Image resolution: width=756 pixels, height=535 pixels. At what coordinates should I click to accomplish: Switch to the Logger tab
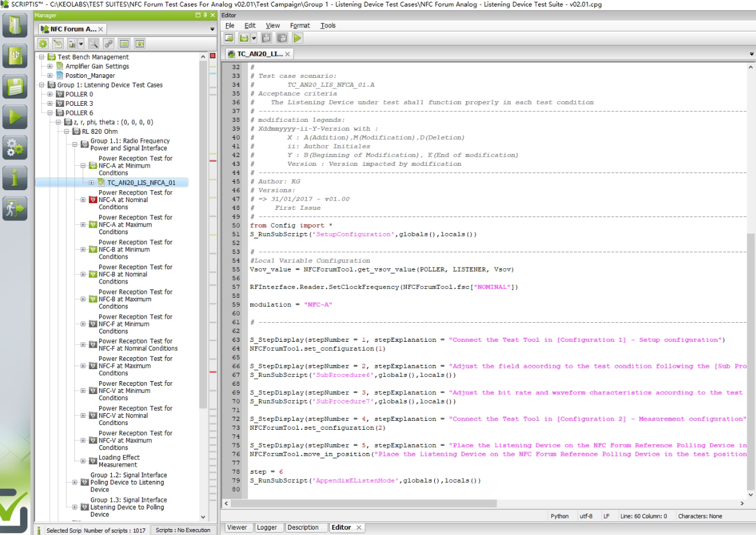(267, 527)
